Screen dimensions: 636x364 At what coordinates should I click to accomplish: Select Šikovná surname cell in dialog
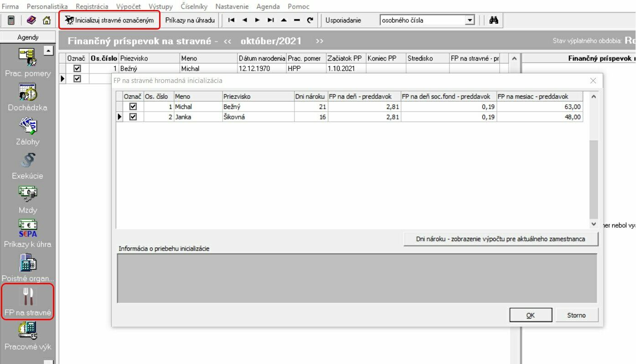(258, 117)
